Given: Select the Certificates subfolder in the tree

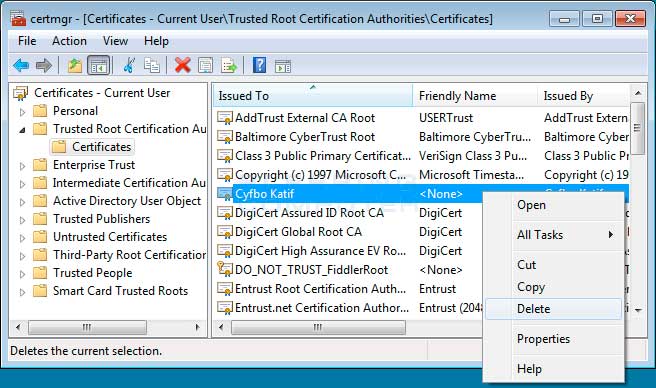Looking at the screenshot, I should (x=92, y=147).
